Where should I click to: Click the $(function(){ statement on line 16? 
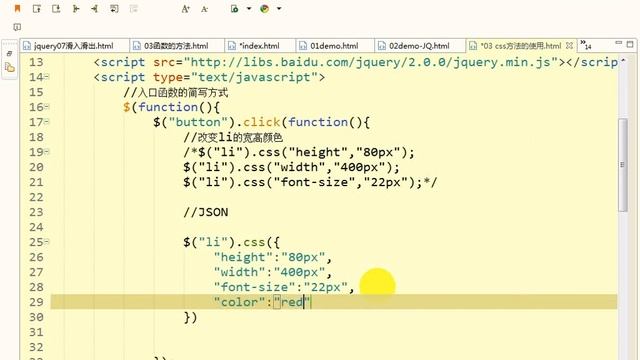pos(171,107)
